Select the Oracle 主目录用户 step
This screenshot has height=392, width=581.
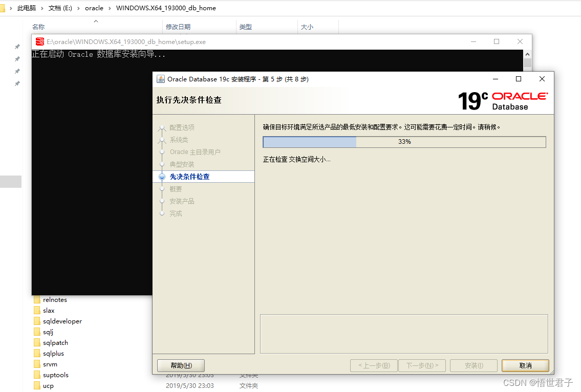pos(195,152)
